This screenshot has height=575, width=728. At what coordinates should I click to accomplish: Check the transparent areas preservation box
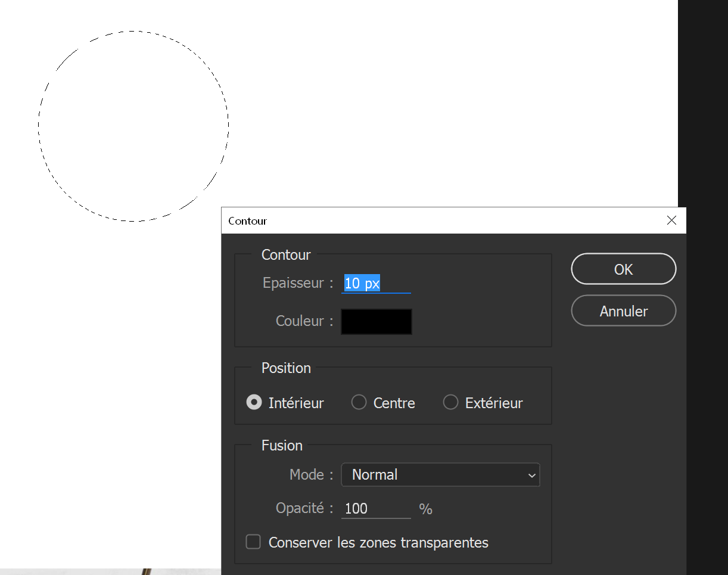pos(253,542)
